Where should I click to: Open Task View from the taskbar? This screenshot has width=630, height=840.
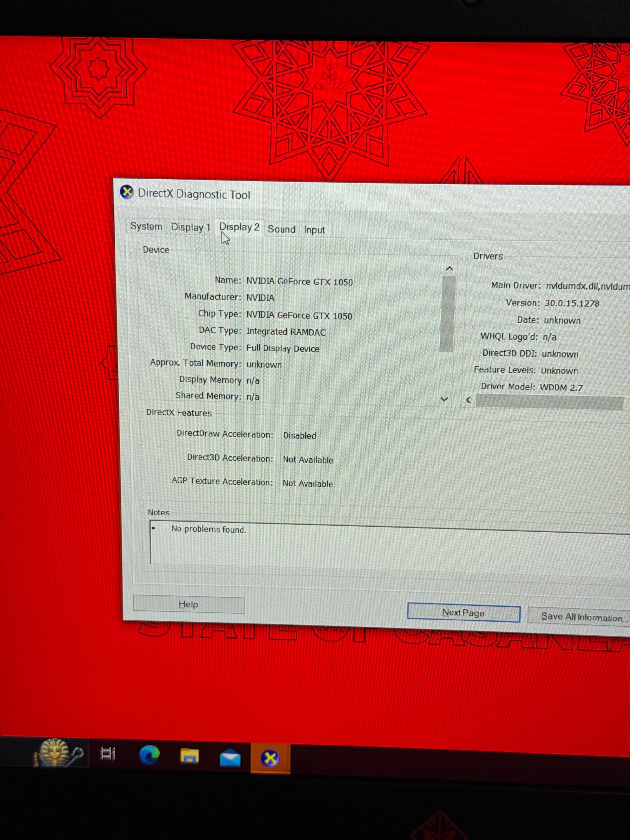tap(108, 754)
